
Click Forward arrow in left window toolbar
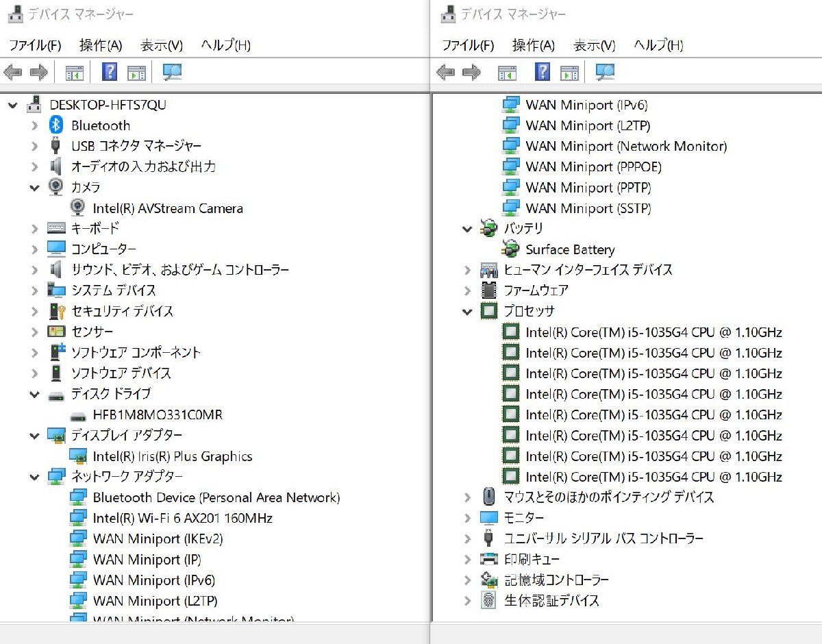[39, 72]
